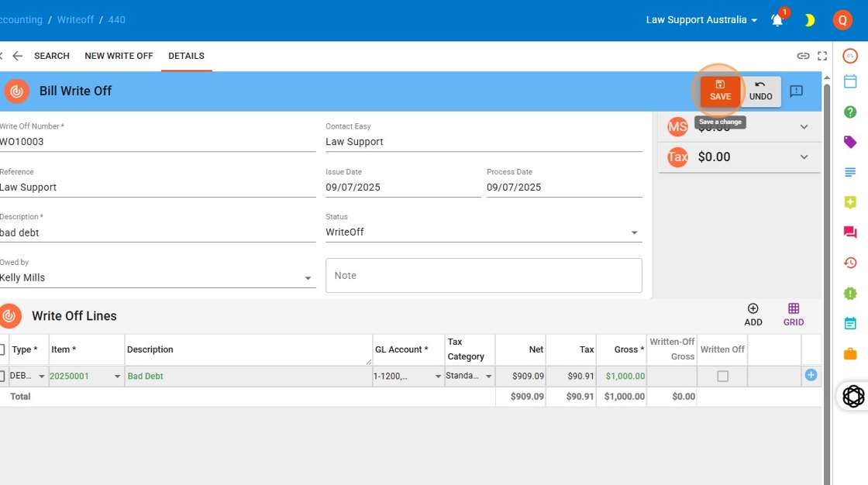Open the feedback comment icon
The width and height of the screenshot is (868, 485).
[x=796, y=91]
